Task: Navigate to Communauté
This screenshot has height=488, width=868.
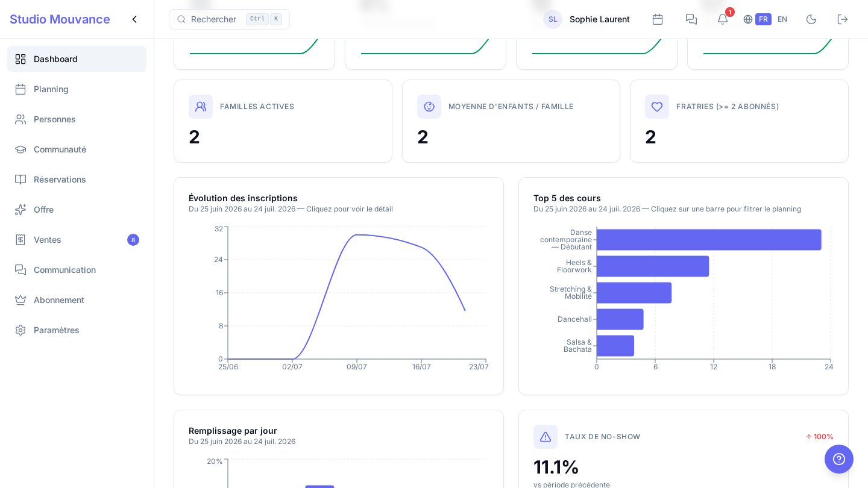Action: coord(77,149)
